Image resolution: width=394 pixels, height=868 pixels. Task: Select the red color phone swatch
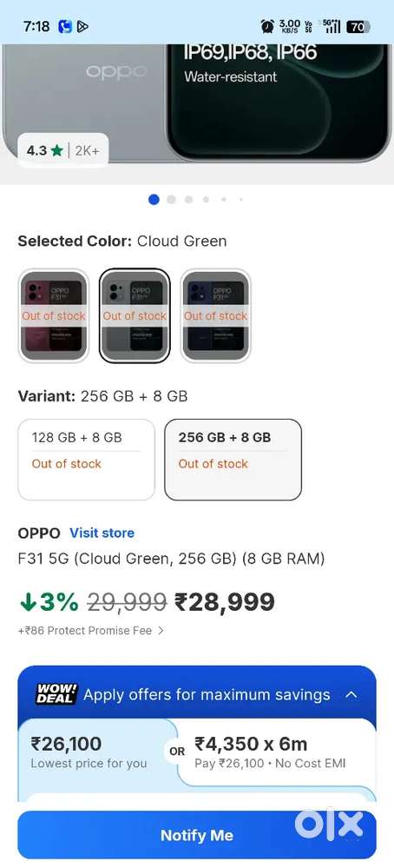coord(54,315)
